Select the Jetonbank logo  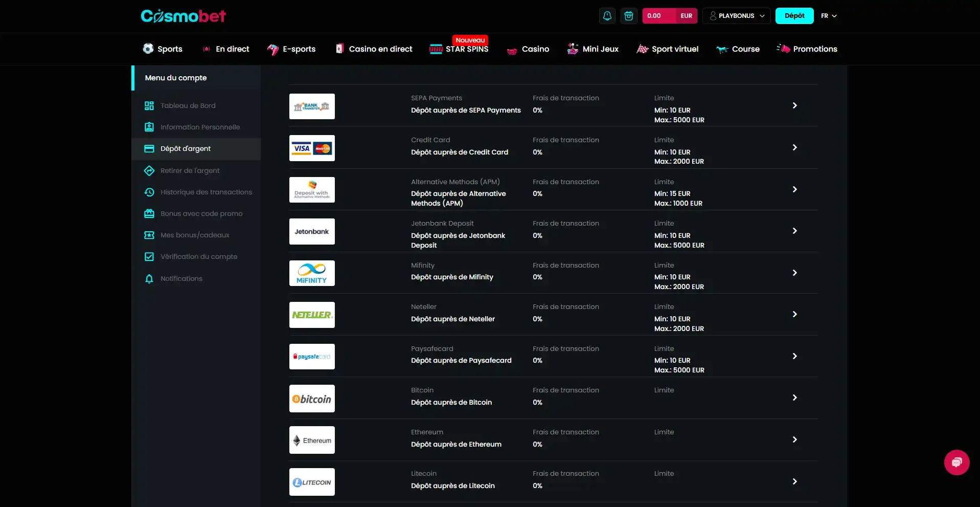click(312, 232)
